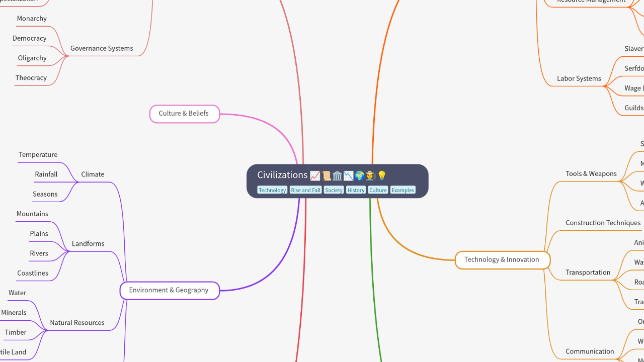The height and width of the screenshot is (362, 644).
Task: Click the Culture tag
Action: pyautogui.click(x=378, y=190)
